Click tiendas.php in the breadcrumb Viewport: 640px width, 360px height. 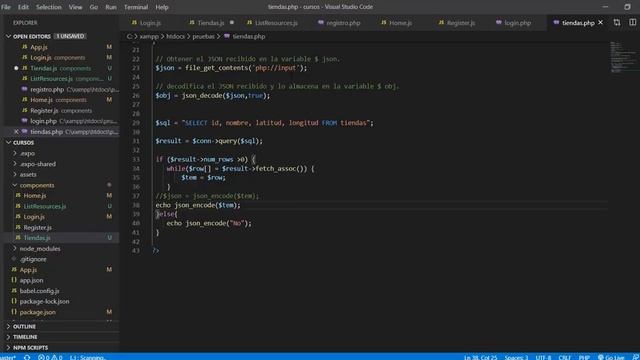[x=249, y=36]
